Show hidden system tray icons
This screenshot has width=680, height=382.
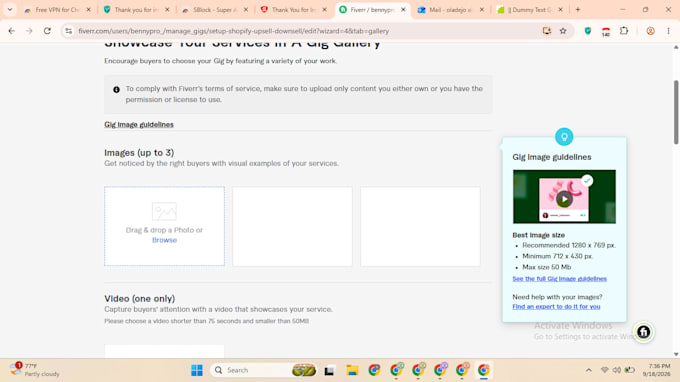coord(588,370)
